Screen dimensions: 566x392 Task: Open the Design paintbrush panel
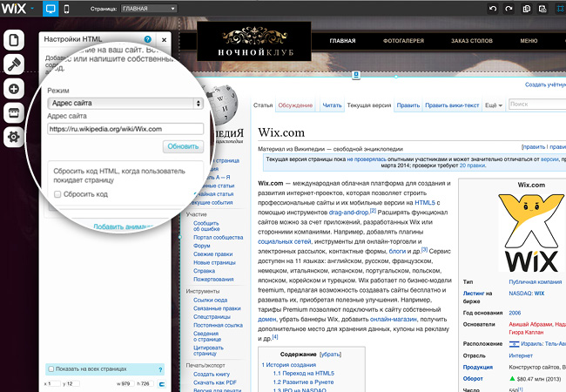click(14, 64)
